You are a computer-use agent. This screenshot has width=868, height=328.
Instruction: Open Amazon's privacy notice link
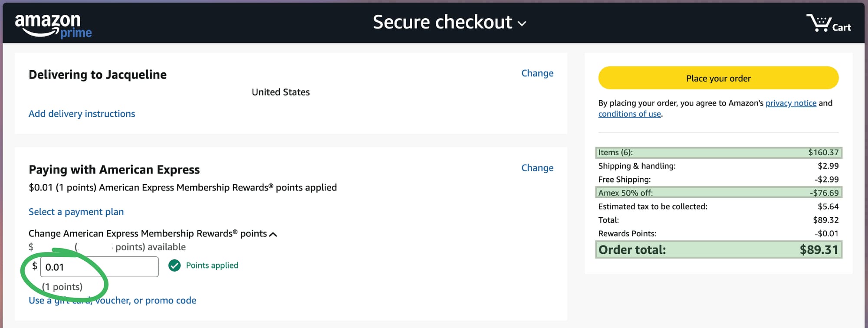click(x=791, y=103)
